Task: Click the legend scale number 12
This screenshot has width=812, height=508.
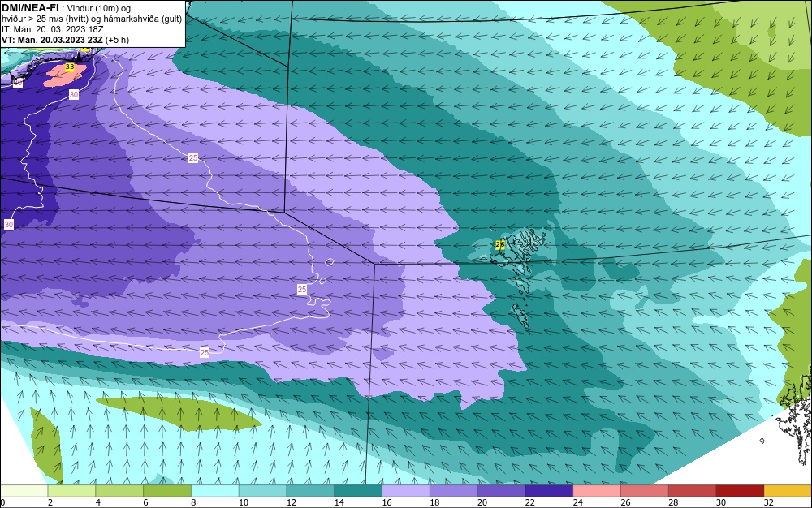Action: [291, 502]
